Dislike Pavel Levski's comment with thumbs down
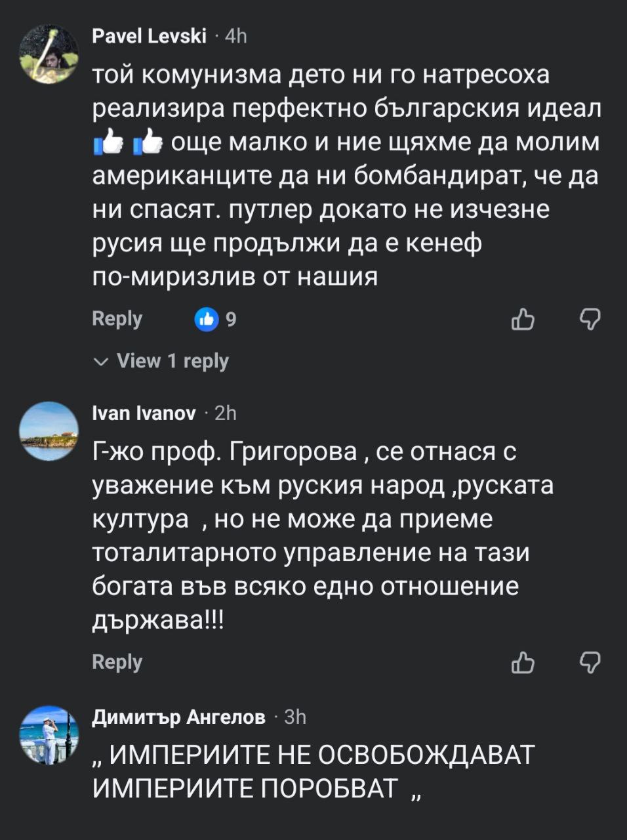 coord(590,320)
